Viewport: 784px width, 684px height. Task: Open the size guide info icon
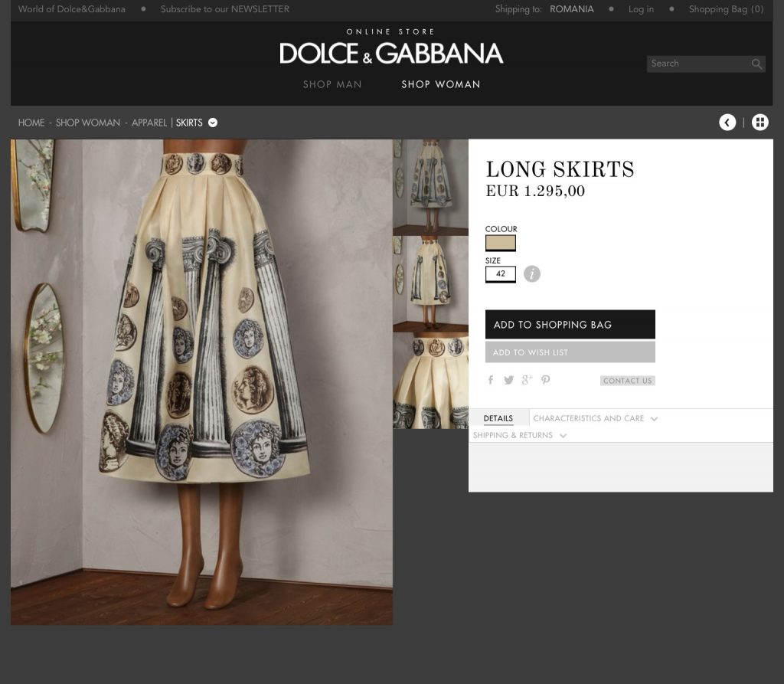point(532,274)
